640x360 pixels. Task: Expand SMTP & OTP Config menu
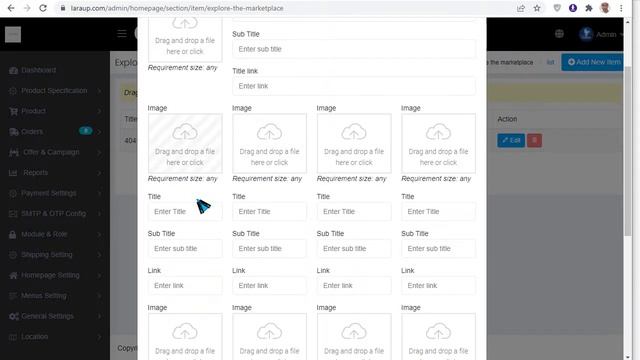click(x=55, y=213)
